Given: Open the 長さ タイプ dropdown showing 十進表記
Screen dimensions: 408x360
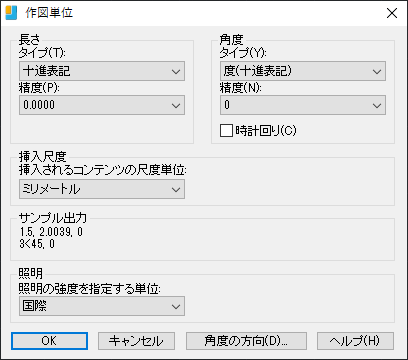Looking at the screenshot, I should 102,71.
